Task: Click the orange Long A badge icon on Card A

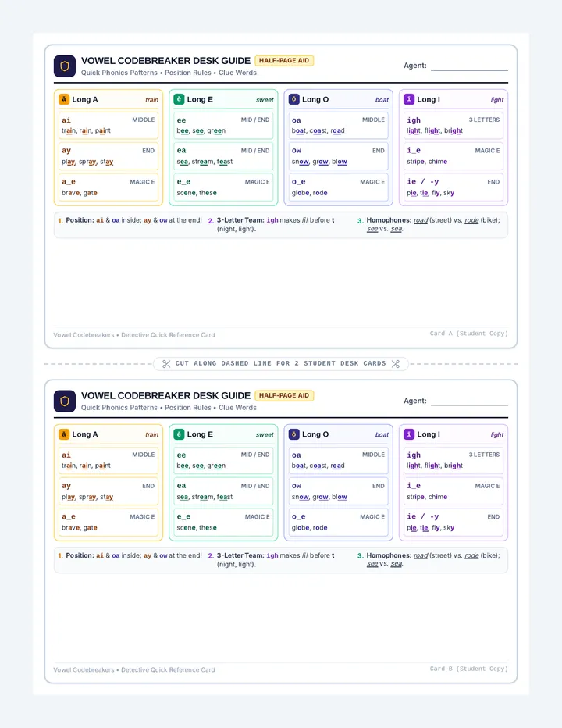Action: pyautogui.click(x=64, y=99)
